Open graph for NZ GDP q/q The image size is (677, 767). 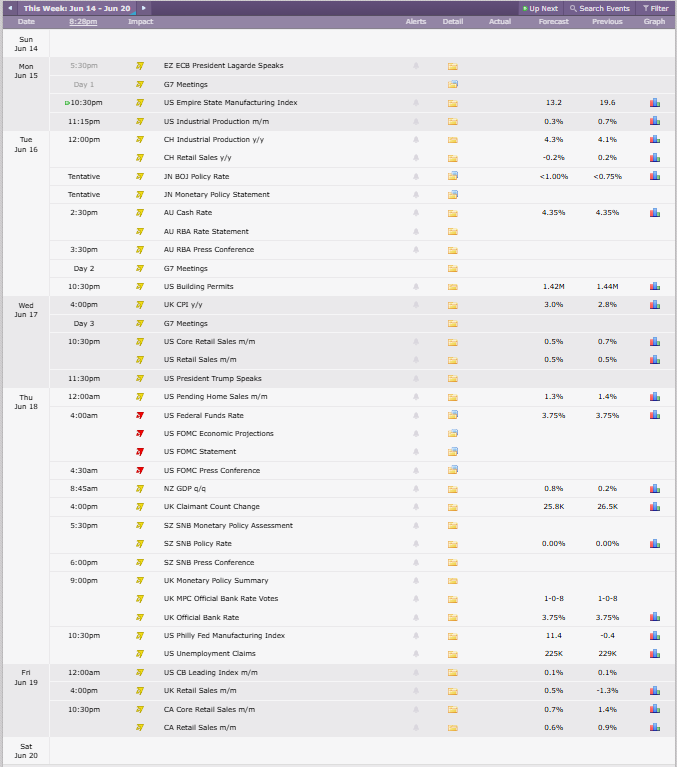coord(654,489)
